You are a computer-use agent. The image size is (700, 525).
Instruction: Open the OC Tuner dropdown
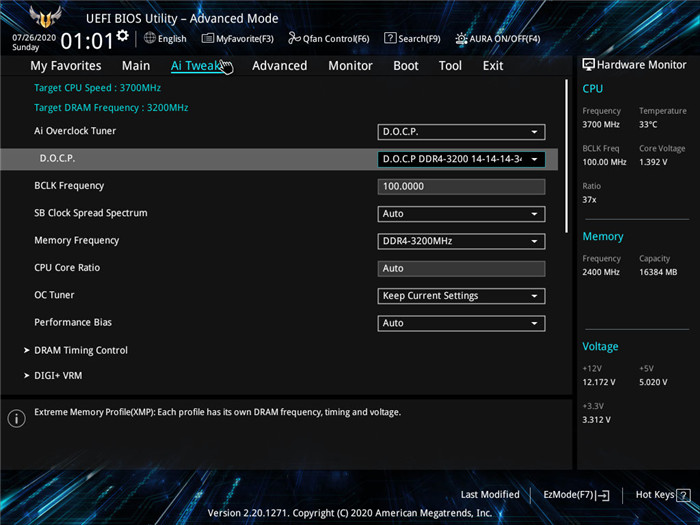461,296
